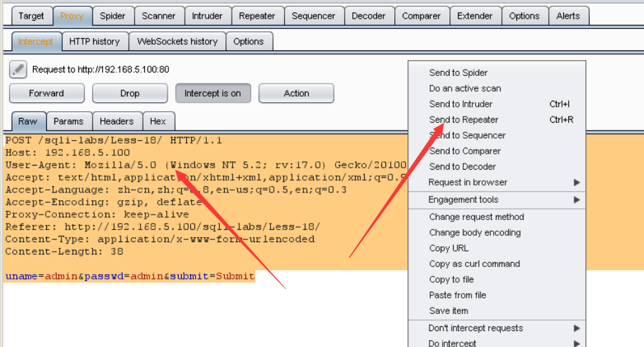
Task: Click the Proxy-Connection: keep-alive line
Action: [97, 215]
